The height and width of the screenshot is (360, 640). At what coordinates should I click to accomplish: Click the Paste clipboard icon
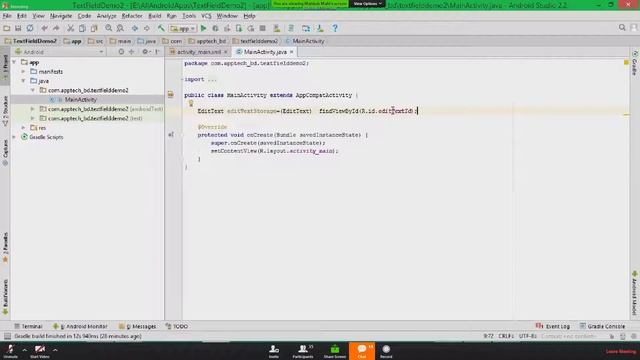[94, 28]
